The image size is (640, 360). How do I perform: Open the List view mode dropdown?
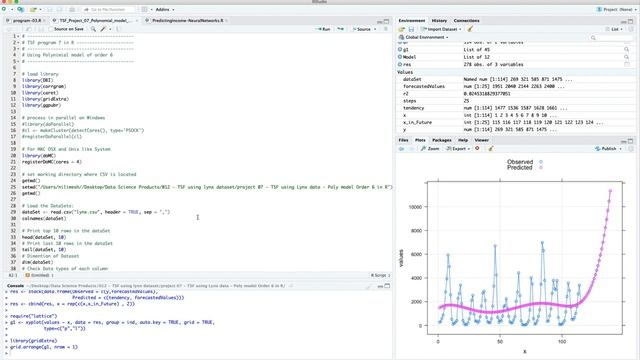(x=614, y=29)
